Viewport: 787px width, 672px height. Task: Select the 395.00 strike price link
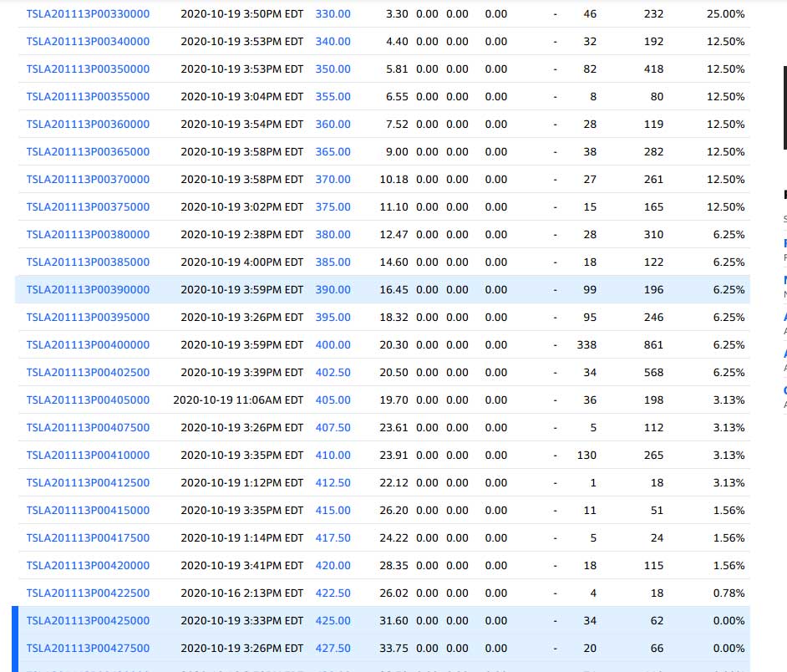click(x=333, y=318)
